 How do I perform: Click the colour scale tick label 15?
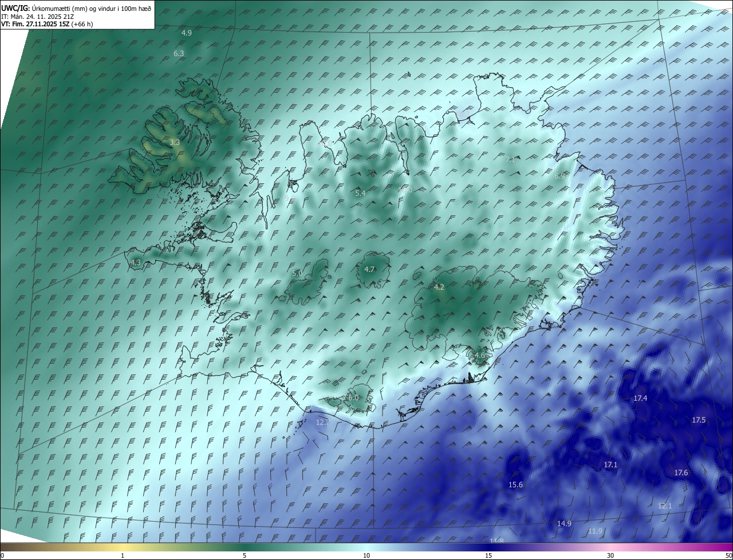(488, 555)
